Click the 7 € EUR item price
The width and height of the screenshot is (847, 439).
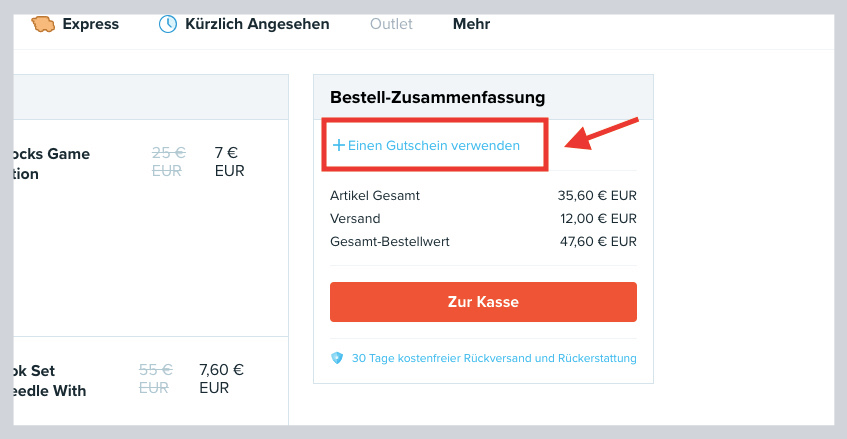tap(229, 162)
